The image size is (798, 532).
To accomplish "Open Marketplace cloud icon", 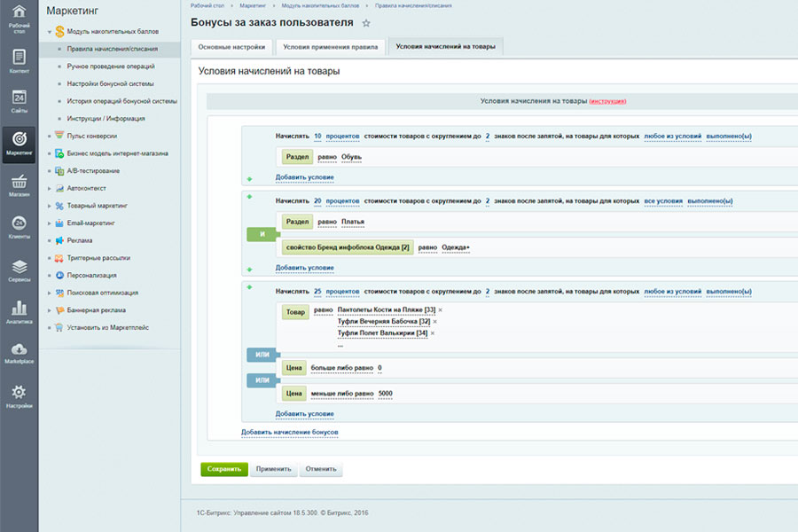I will (x=19, y=352).
